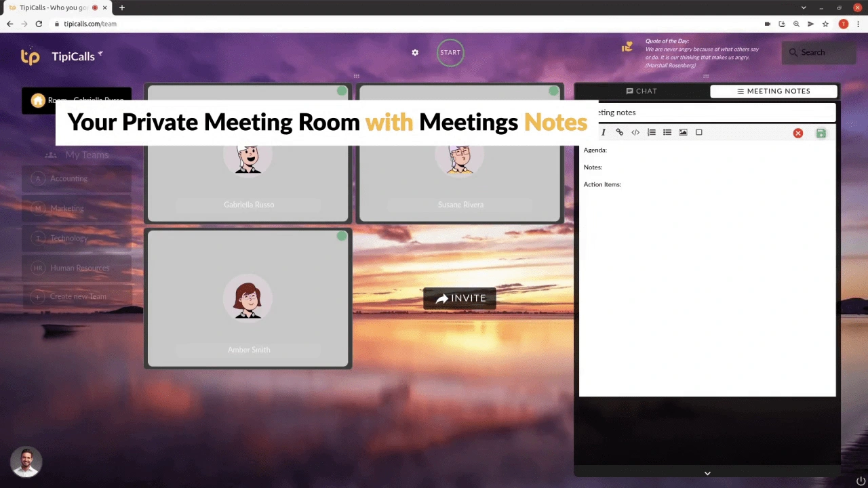Open the Room home icon in sidebar
Image resolution: width=868 pixels, height=488 pixels.
click(x=38, y=100)
